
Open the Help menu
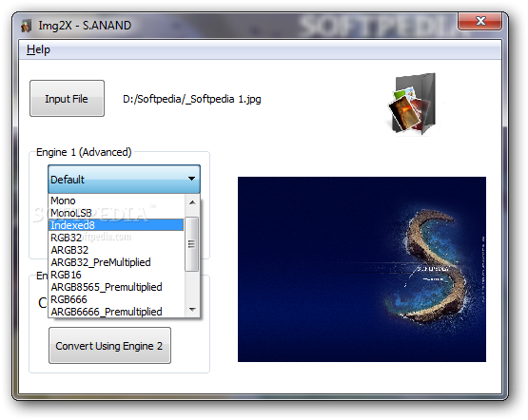38,49
